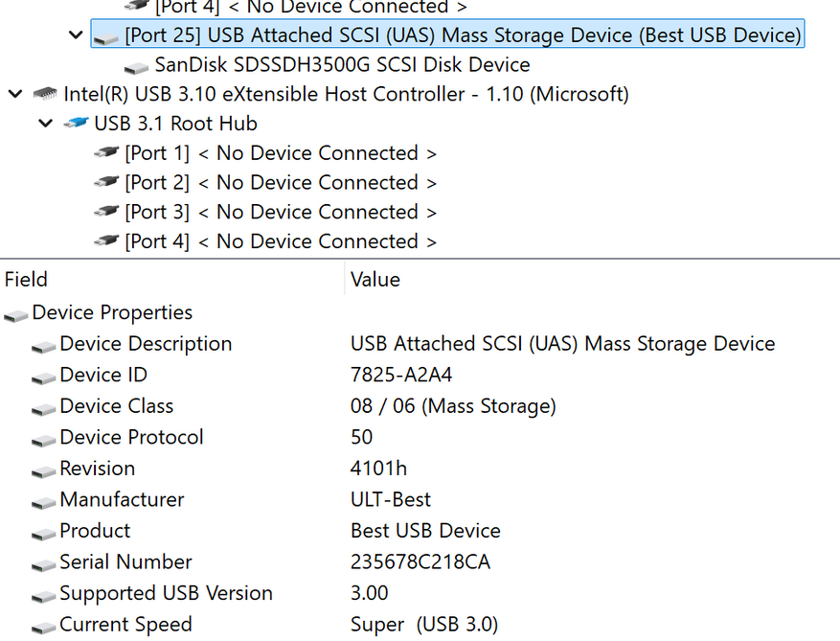840x641 pixels.
Task: Click the USB 3.1 Root Hub icon
Action: coord(76,124)
